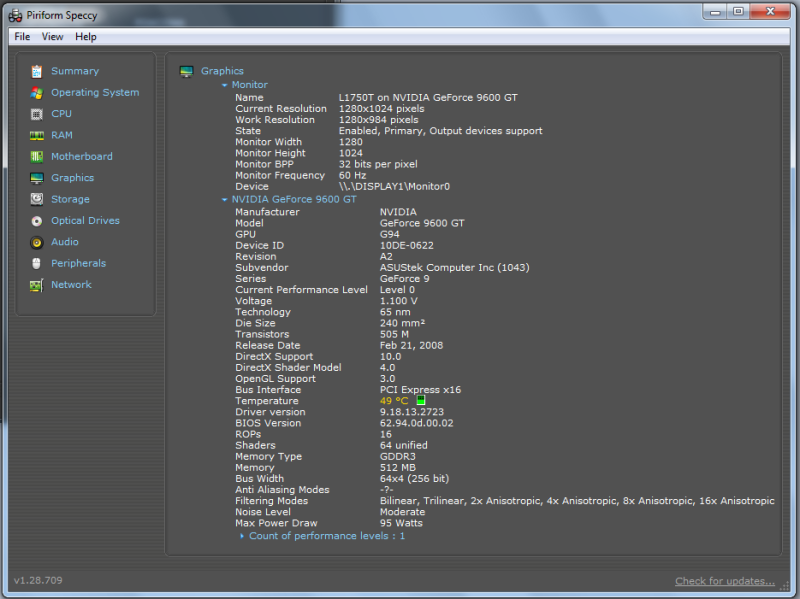Click the Graphics monitor icon in sidebar
The height and width of the screenshot is (599, 800).
click(x=36, y=178)
